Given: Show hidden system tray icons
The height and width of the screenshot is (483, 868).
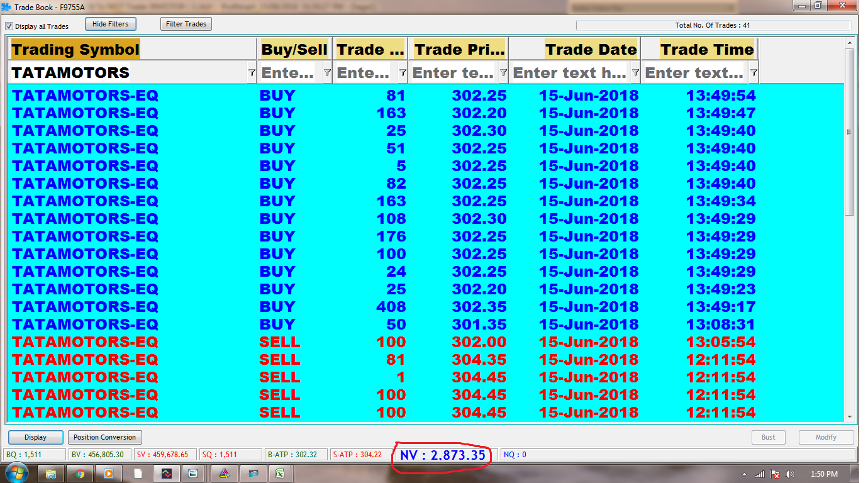Looking at the screenshot, I should 745,474.
